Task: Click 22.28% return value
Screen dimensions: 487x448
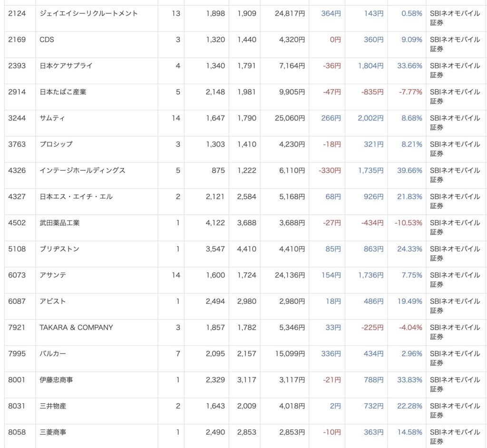Action: click(x=409, y=406)
